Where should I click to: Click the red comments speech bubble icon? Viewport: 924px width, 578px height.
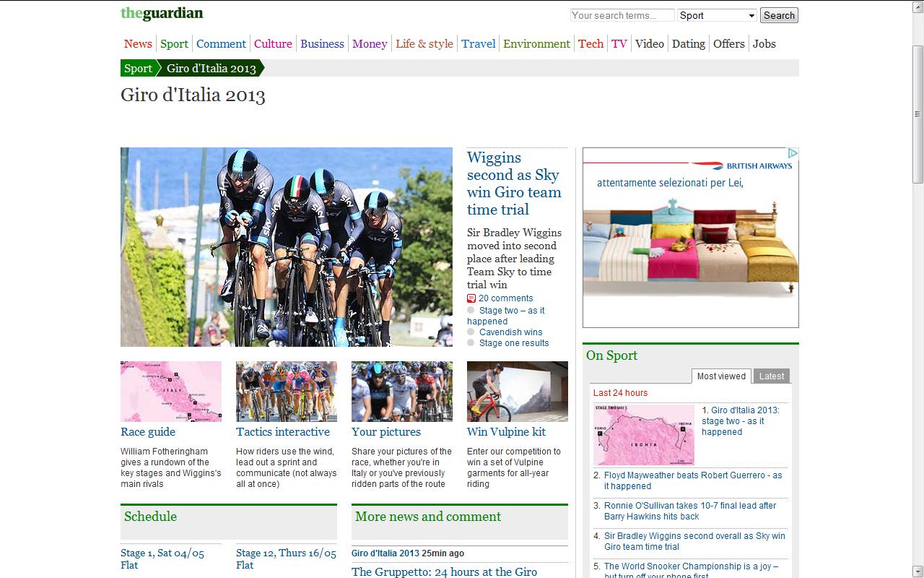point(471,298)
